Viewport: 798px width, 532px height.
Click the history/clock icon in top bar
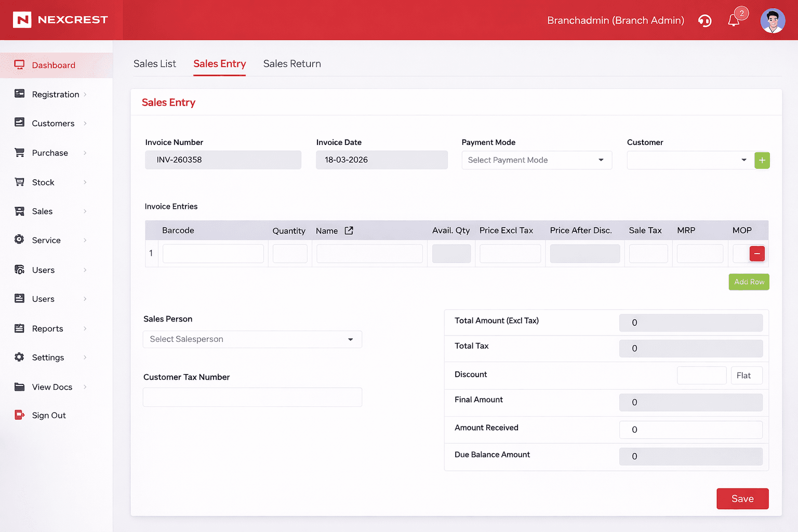704,20
